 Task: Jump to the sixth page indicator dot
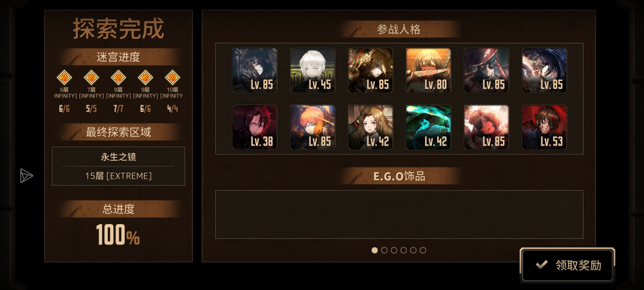[x=423, y=250]
